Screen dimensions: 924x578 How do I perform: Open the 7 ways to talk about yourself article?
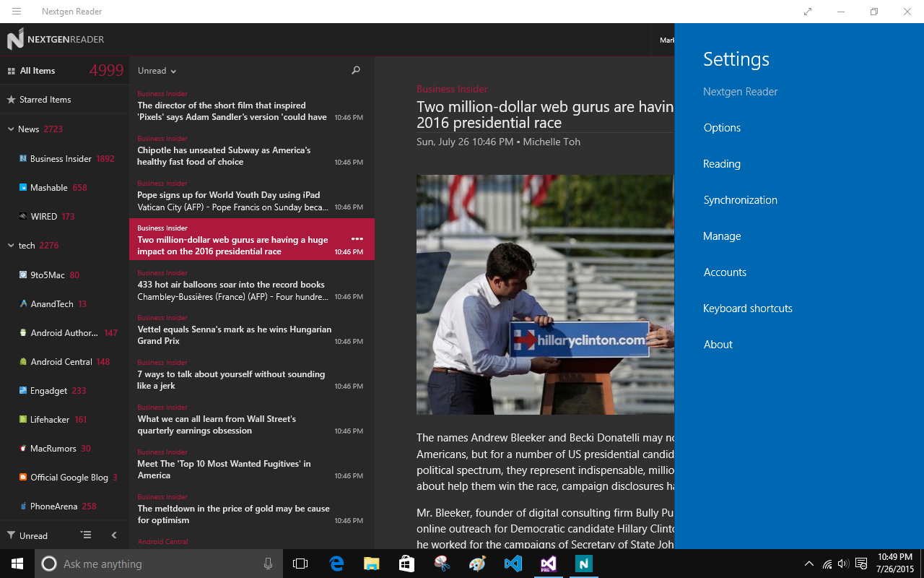[252, 375]
